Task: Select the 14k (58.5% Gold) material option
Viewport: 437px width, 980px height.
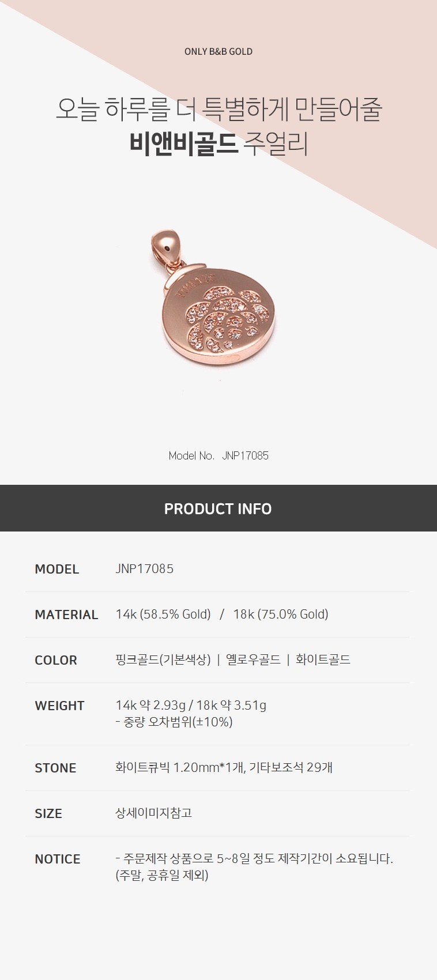Action: [163, 614]
